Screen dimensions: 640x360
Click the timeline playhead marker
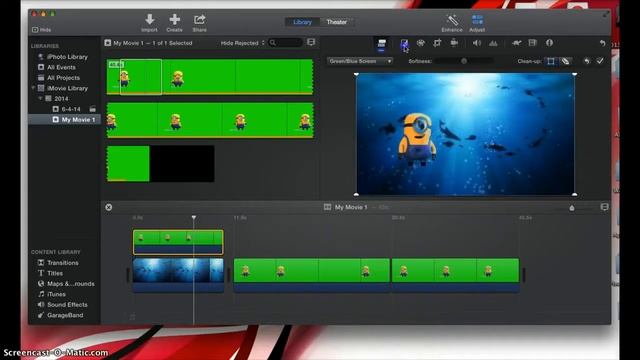(194, 218)
